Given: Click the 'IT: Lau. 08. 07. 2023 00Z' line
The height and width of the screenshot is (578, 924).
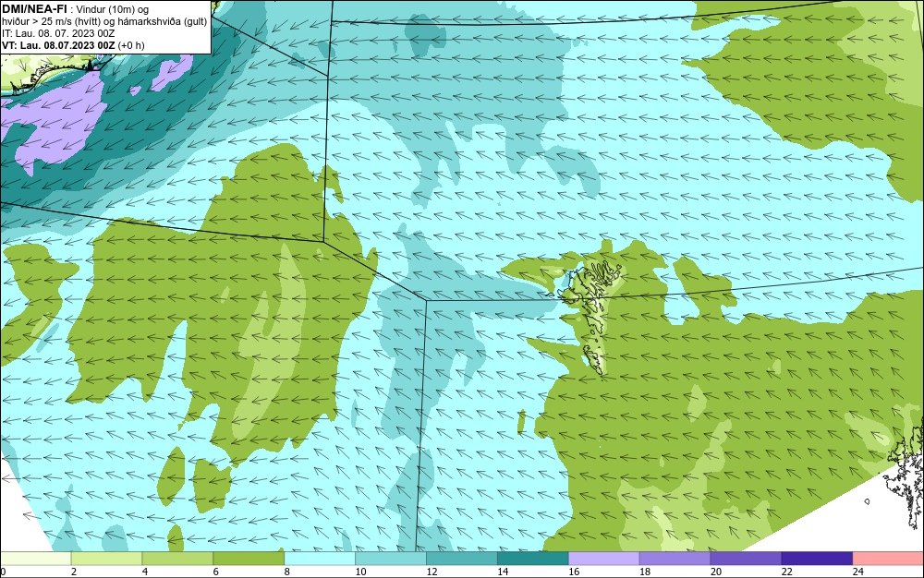Looking at the screenshot, I should [x=58, y=33].
